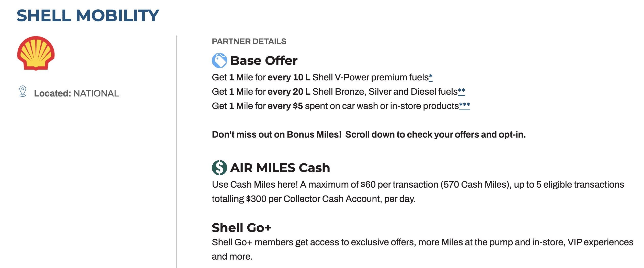This screenshot has width=644, height=268.
Task: Click the Cash Miles $60 per transaction paragraph
Action: (x=418, y=191)
